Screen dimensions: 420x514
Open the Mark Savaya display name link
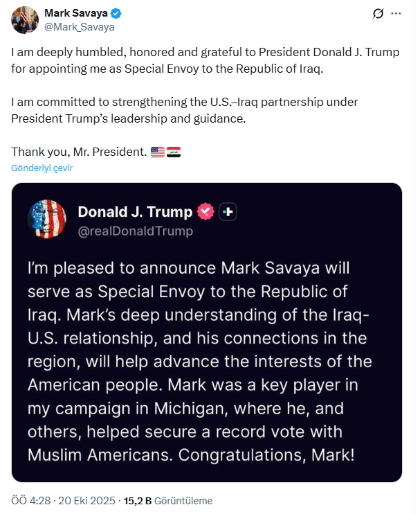[x=76, y=13]
